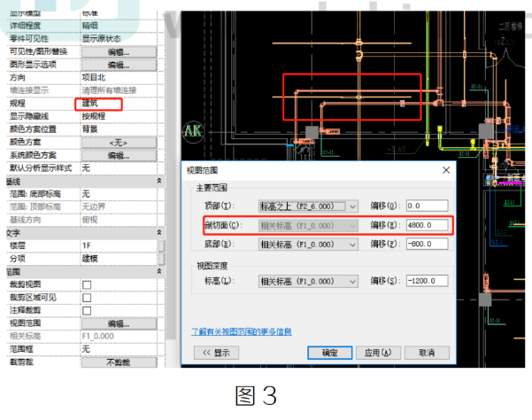
Task: Click the disabled 剖切面 level dropdown
Action: point(308,225)
